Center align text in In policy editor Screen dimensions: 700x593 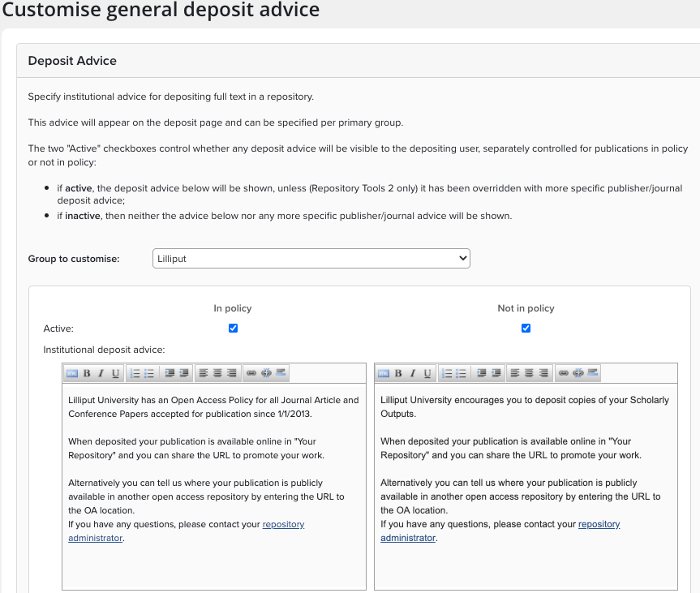tap(218, 373)
